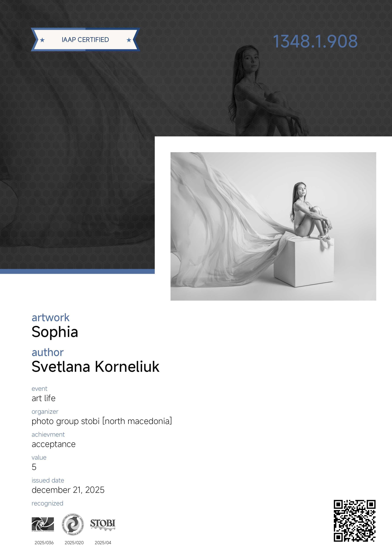Click the author name Svetlana Korneliuk
392x555 pixels.
point(95,366)
